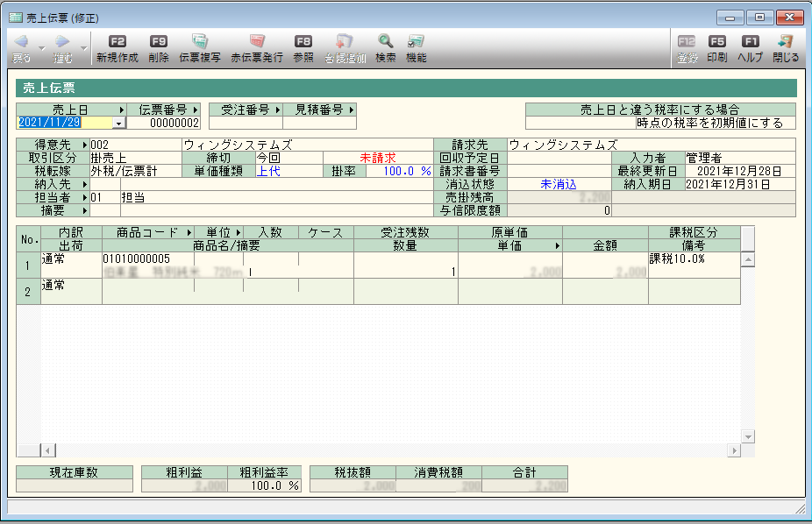Open dropdown arrow next to 戻る
The height and width of the screenshot is (524, 812).
click(x=42, y=48)
